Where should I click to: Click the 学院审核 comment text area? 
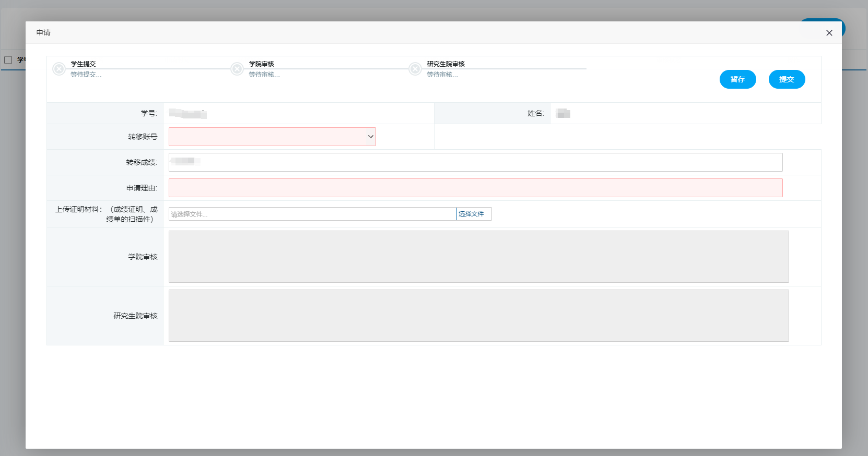point(478,257)
